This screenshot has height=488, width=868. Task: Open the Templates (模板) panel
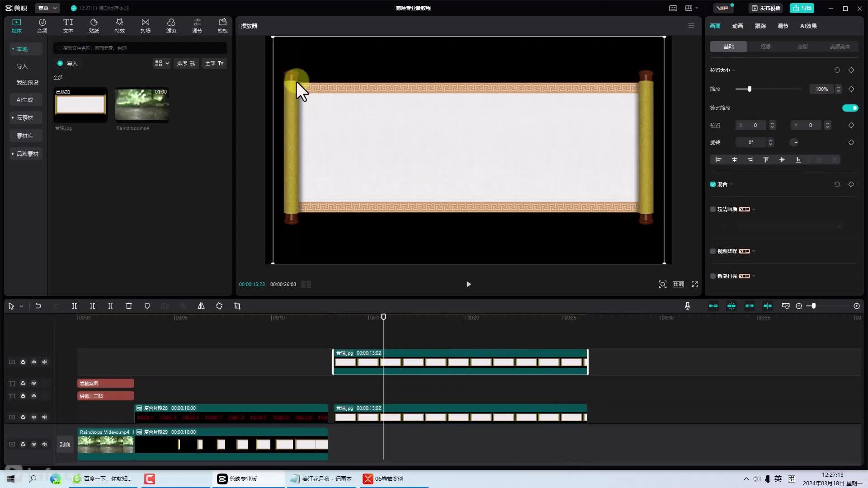click(x=222, y=26)
